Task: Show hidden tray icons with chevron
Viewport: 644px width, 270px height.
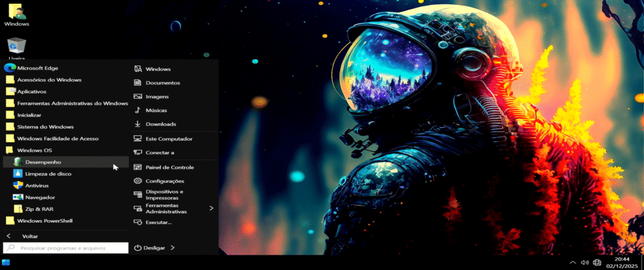Action: coord(572,262)
